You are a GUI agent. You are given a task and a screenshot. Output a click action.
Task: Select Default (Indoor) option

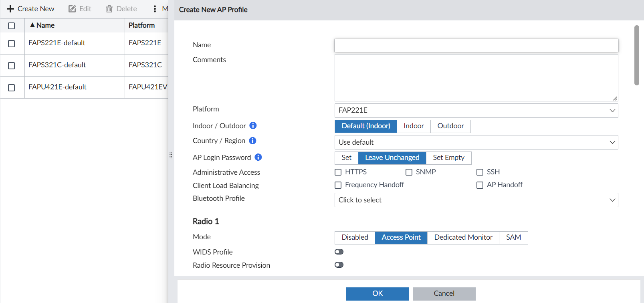[x=366, y=126]
